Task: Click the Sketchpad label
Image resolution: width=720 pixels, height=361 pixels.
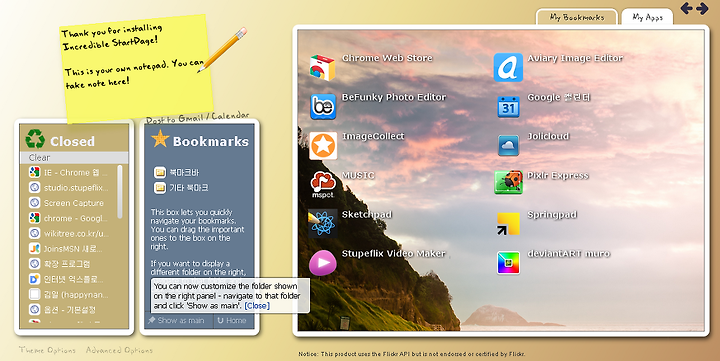Action: pos(367,215)
